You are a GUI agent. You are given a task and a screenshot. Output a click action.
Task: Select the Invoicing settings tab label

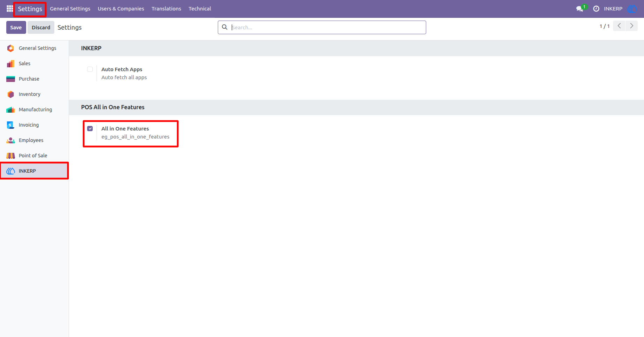[29, 125]
